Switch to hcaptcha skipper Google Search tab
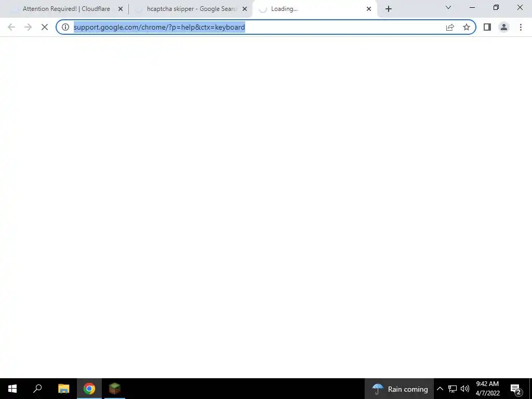 tap(190, 9)
